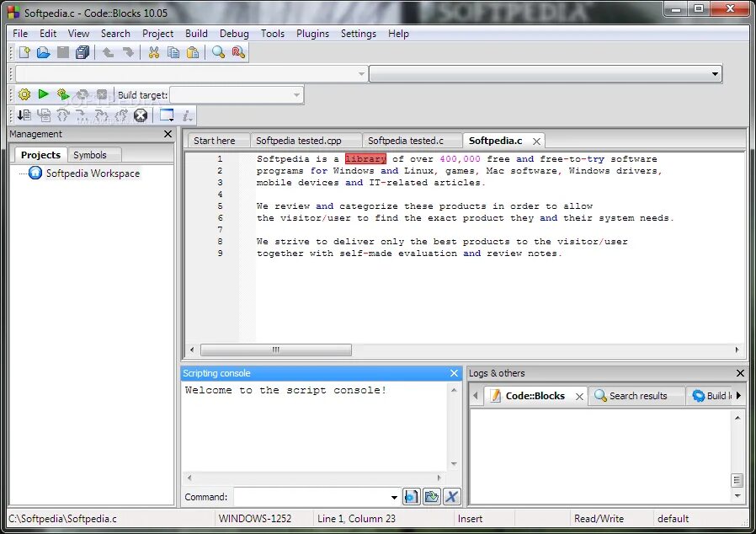Click the Stop debugger icon

[x=141, y=115]
